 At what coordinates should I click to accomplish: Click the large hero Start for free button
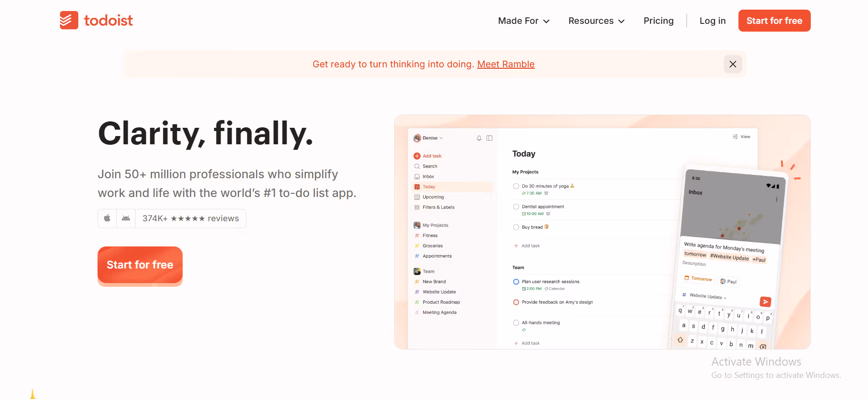[x=140, y=265]
